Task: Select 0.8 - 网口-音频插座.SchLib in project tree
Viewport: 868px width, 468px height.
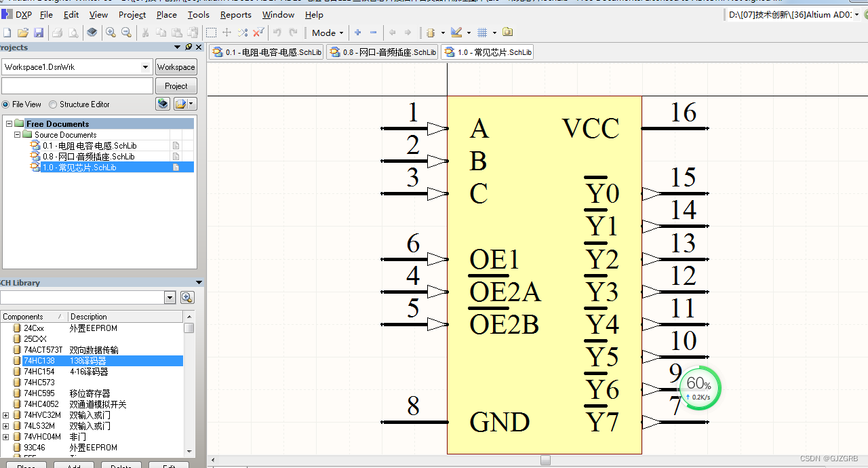Action: tap(89, 157)
